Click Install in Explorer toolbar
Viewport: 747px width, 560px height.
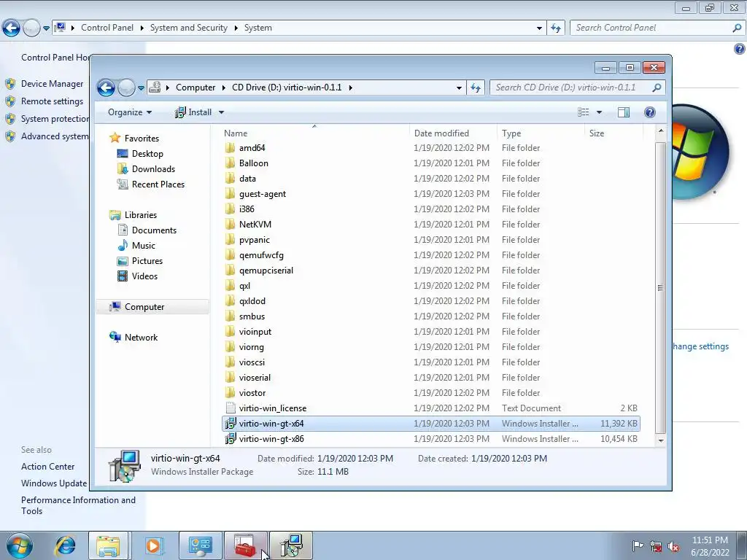(x=194, y=112)
